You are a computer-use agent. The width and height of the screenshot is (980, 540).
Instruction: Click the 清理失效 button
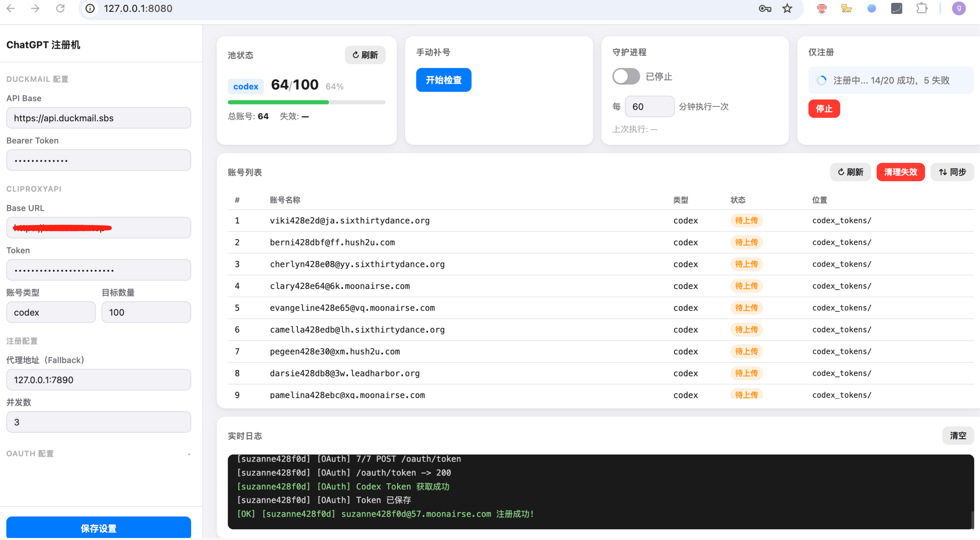[901, 172]
